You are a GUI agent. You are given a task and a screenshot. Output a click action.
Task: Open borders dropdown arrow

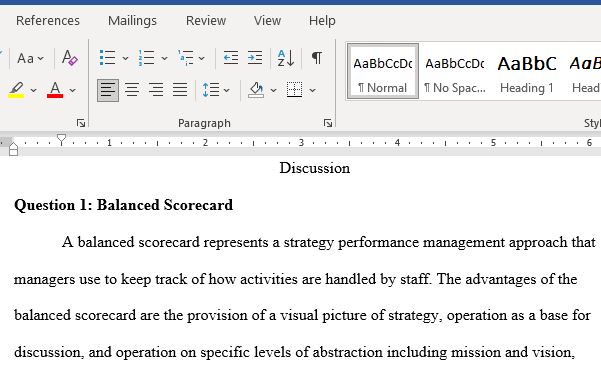(312, 91)
